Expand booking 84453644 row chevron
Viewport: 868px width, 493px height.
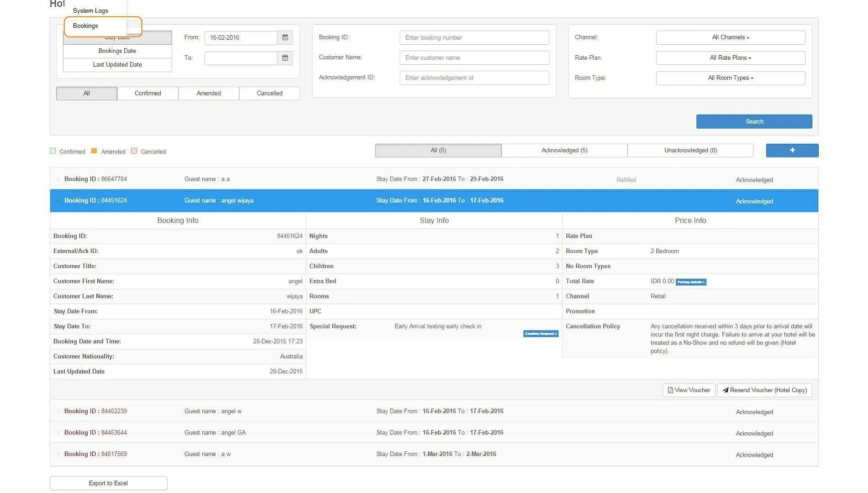click(x=58, y=432)
